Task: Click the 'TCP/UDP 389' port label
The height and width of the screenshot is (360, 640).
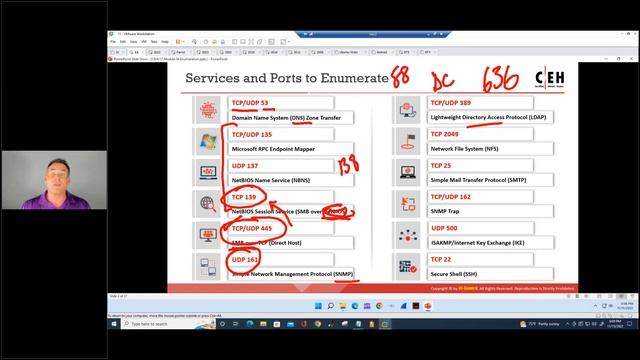Action: [x=451, y=103]
